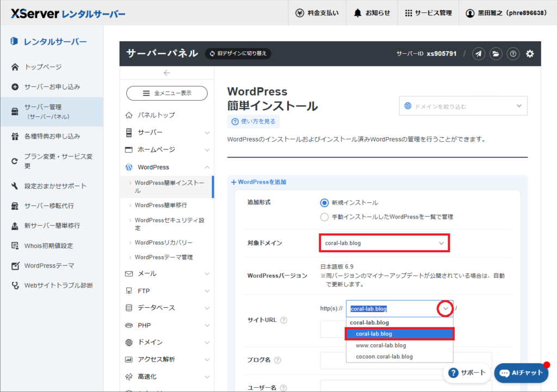Open the AIチャット assistant
Viewport: 557px width, 392px height.
(521, 373)
